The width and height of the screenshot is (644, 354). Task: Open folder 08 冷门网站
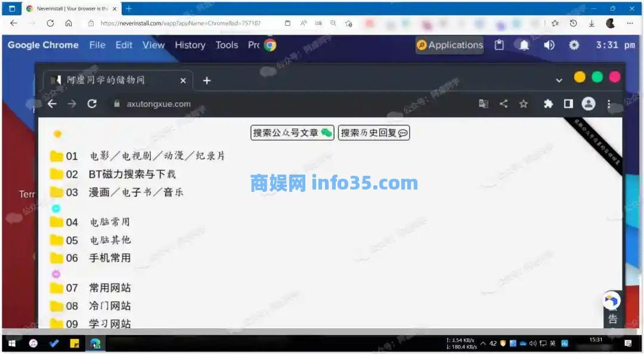[x=91, y=306]
